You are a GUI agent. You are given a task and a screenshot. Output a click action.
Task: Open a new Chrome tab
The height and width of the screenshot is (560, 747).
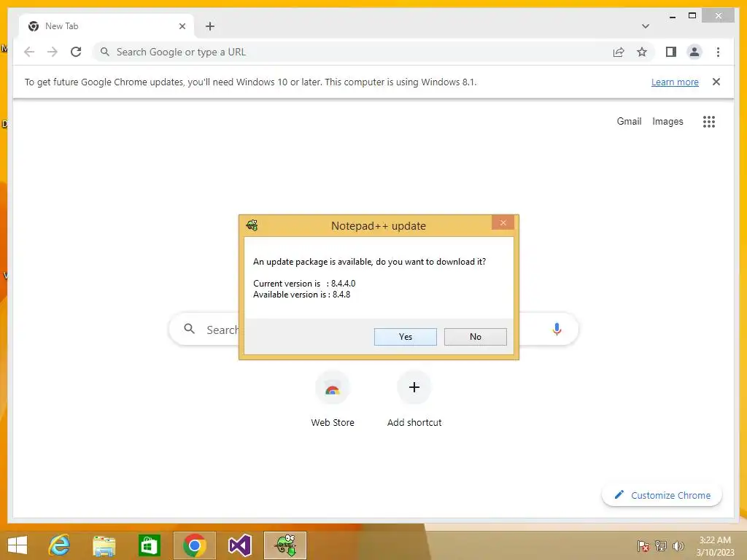coord(210,26)
